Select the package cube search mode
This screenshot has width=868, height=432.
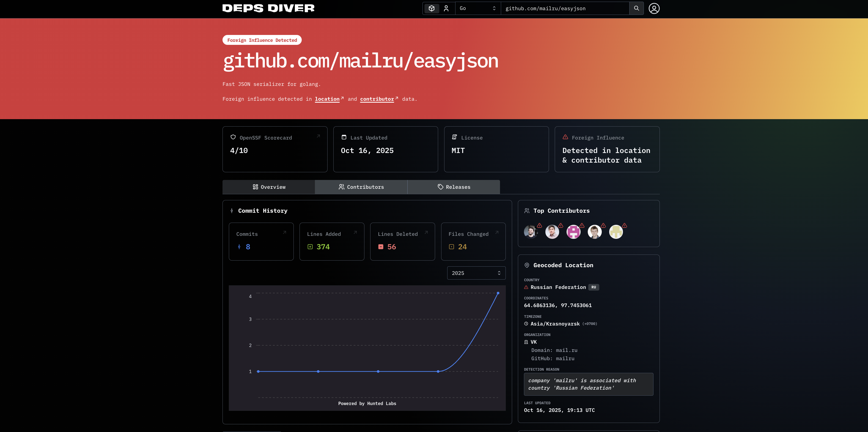[x=432, y=9]
